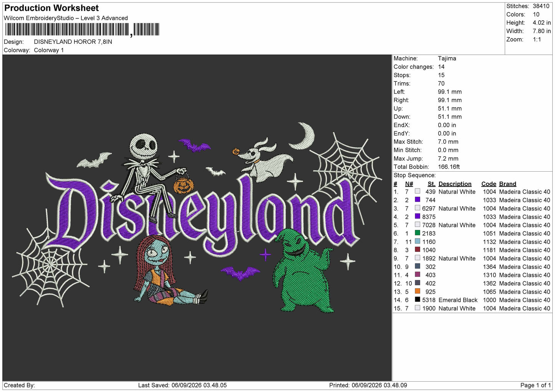555x392 pixels.
Task: Click the purple swatch in stop row 2
Action: pos(417,200)
